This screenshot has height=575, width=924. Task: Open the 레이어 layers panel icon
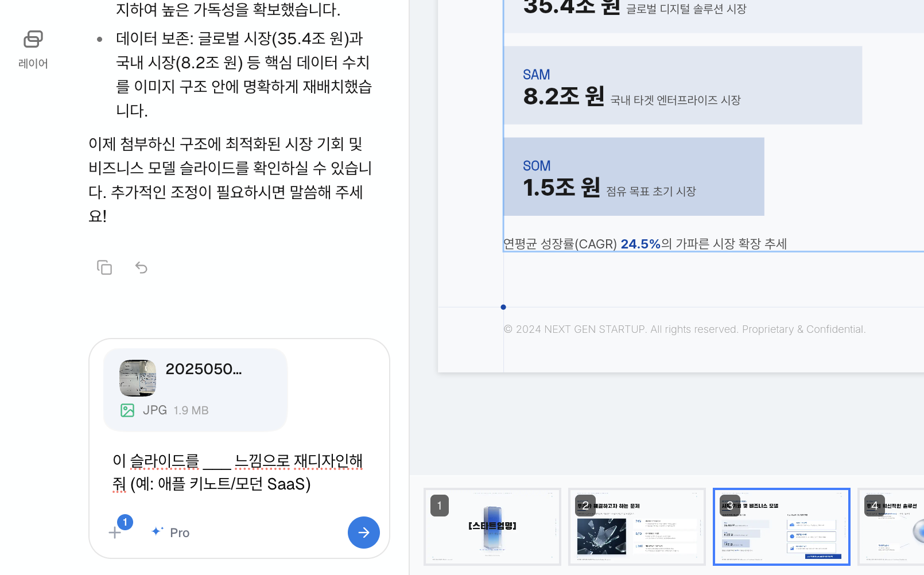coord(33,49)
